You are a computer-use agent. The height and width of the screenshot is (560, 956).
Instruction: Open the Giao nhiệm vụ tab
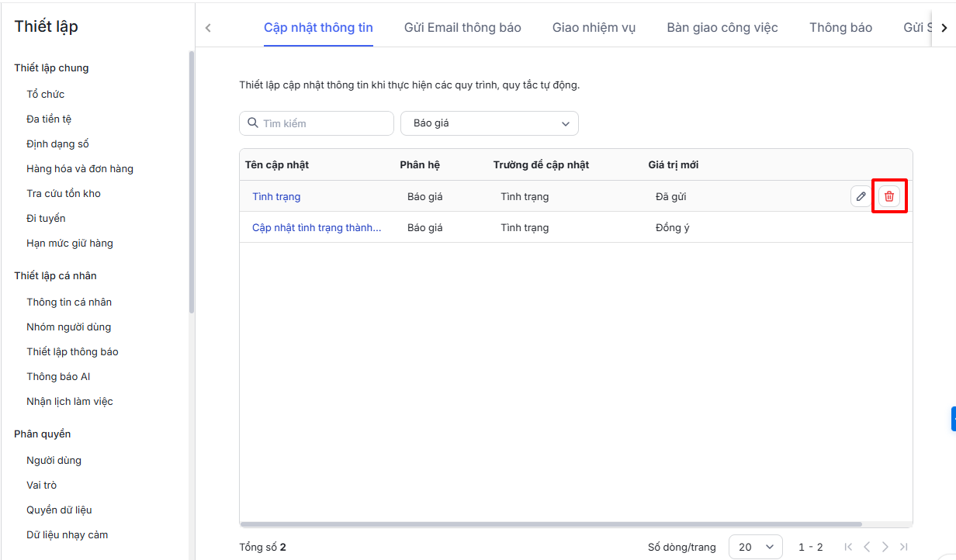point(594,28)
